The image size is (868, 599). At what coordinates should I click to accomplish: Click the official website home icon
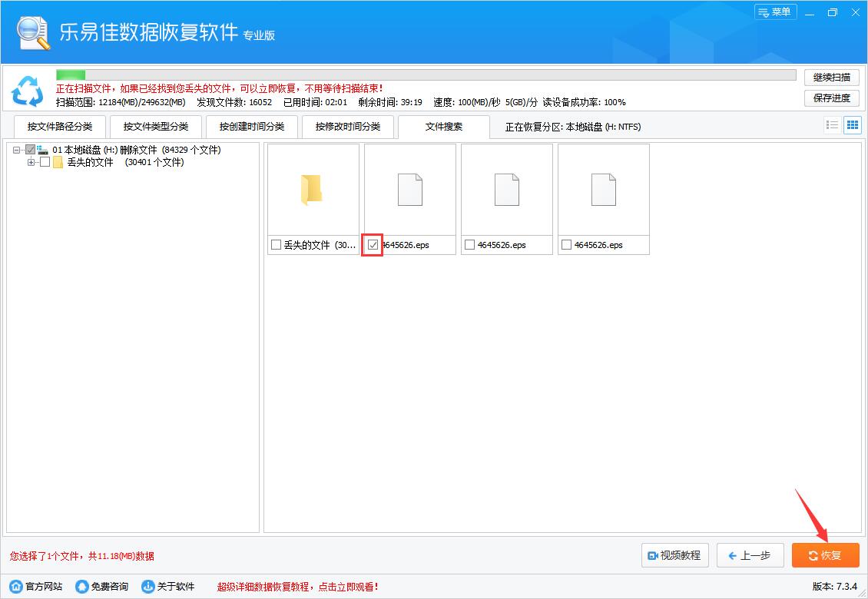pyautogui.click(x=16, y=587)
